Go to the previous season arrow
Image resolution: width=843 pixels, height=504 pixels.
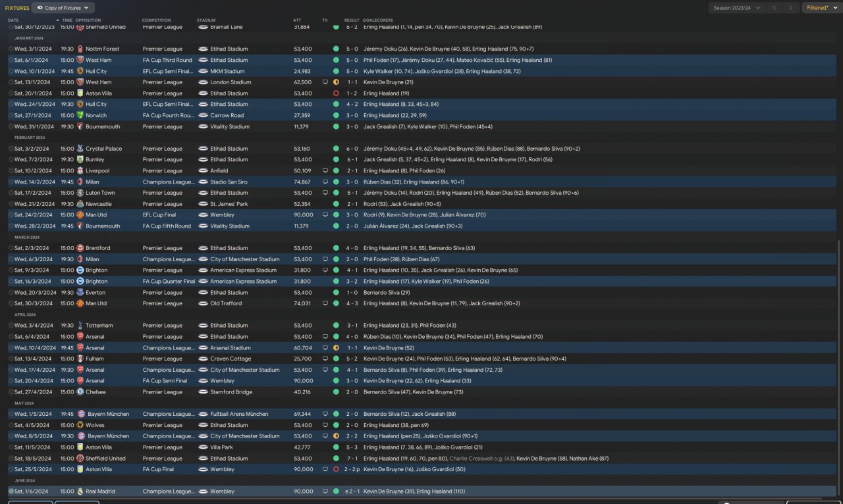click(x=776, y=8)
